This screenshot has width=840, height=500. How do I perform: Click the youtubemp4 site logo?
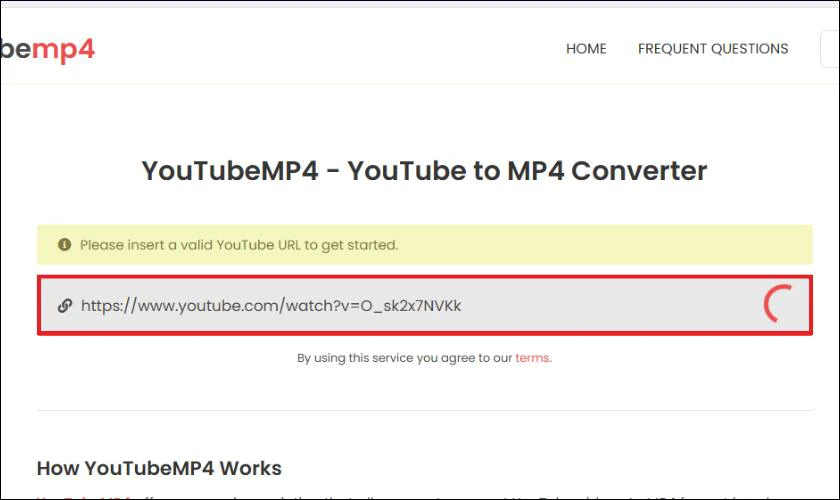[48, 49]
